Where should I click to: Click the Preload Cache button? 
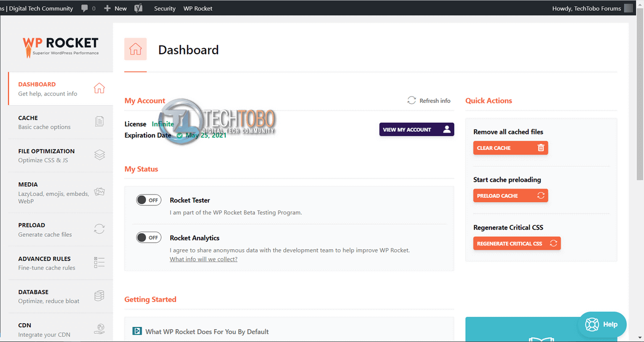click(x=510, y=196)
